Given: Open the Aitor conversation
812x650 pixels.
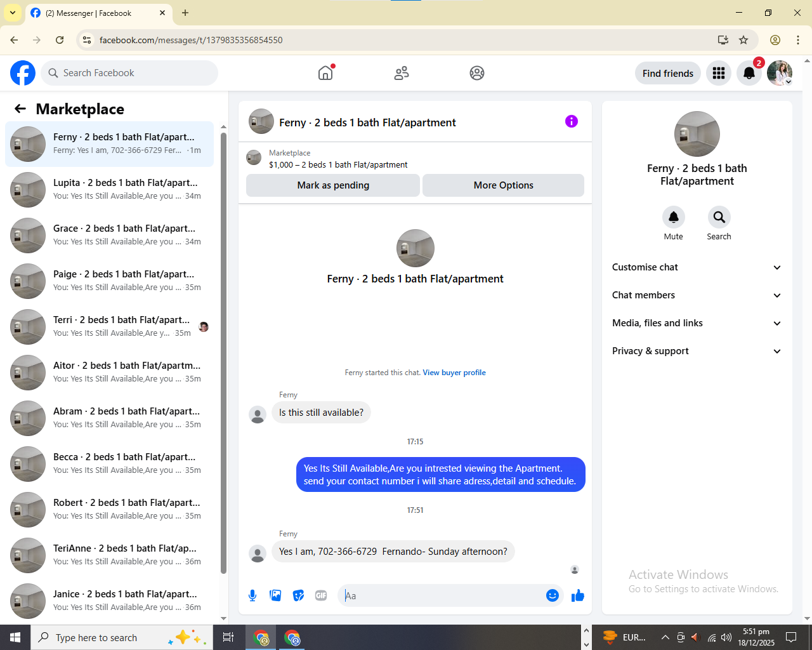Looking at the screenshot, I should [x=110, y=373].
